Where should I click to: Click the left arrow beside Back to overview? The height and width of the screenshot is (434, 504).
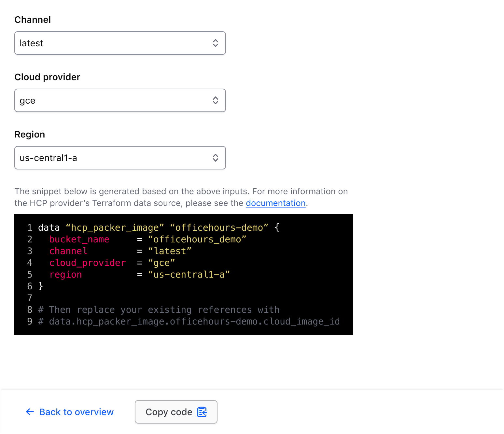click(x=30, y=412)
